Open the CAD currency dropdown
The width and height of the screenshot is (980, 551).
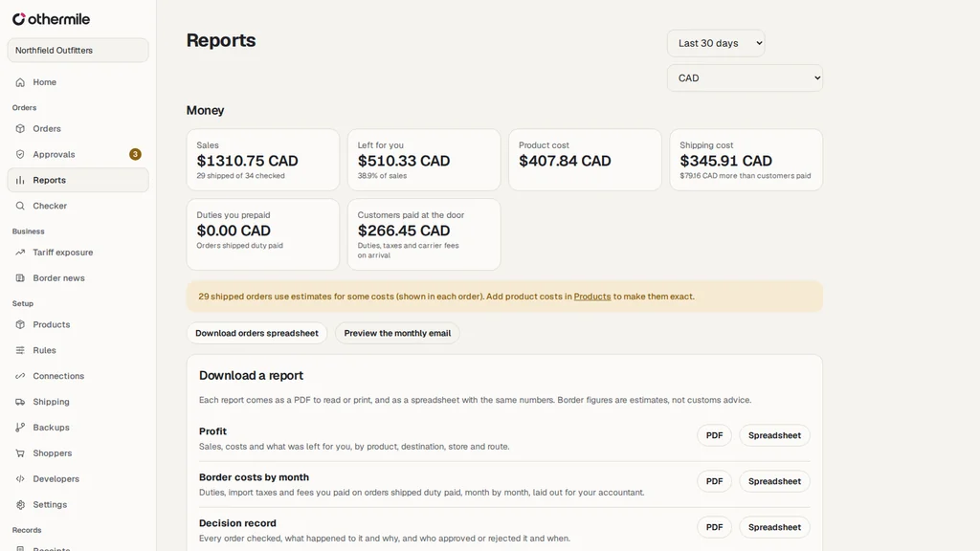[745, 78]
